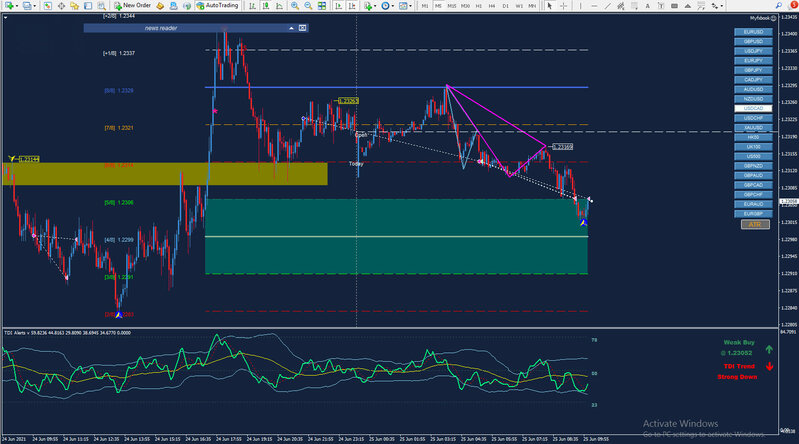Zoom in on the chart
The image size is (799, 444).
coord(295,6)
